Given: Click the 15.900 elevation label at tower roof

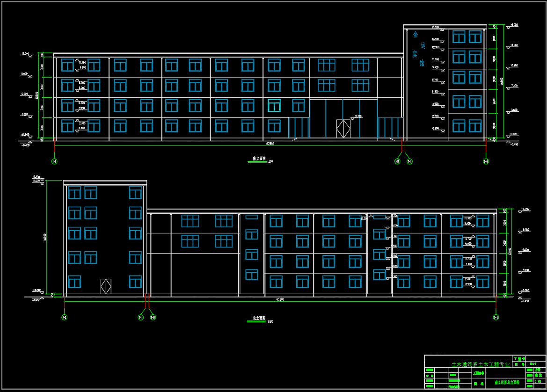Looking at the screenshot, I should pos(435,27).
